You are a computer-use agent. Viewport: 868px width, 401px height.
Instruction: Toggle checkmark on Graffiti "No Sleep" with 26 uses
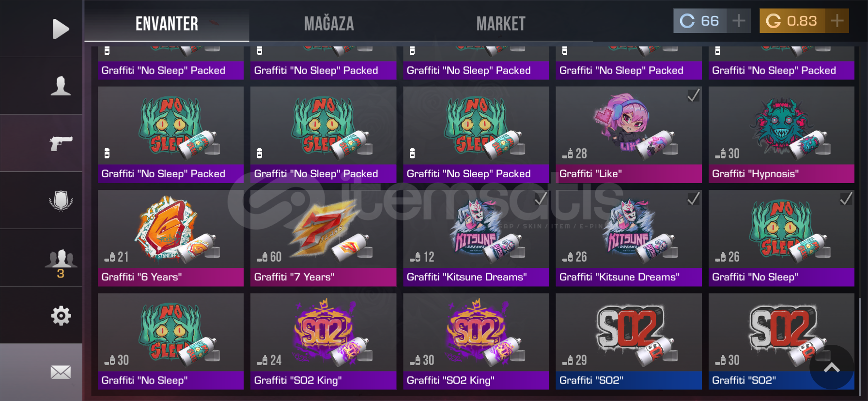point(846,199)
